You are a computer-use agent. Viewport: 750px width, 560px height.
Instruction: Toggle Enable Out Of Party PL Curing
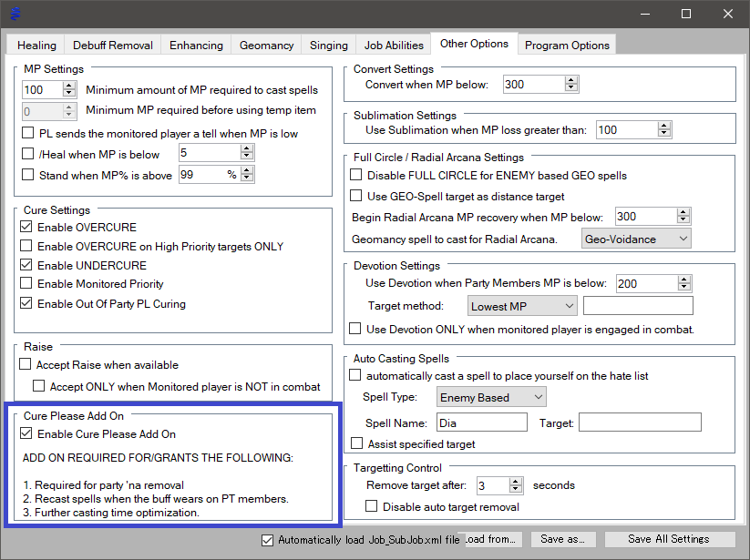click(26, 303)
